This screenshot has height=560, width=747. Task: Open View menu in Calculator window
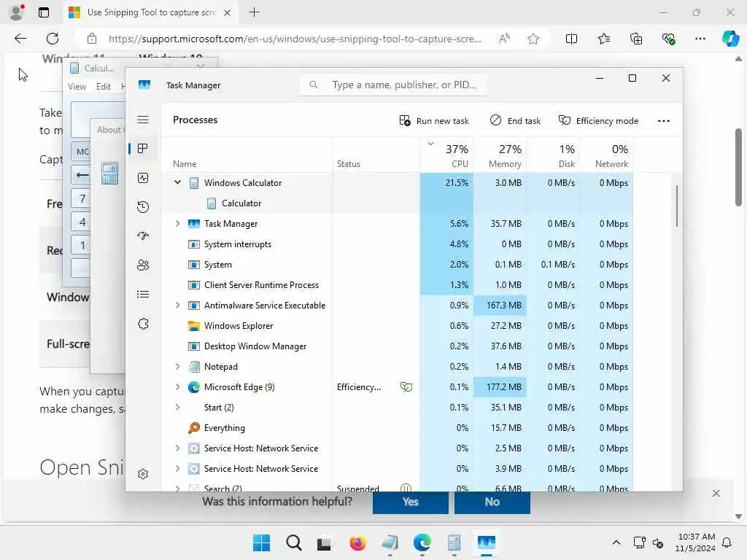click(x=77, y=87)
